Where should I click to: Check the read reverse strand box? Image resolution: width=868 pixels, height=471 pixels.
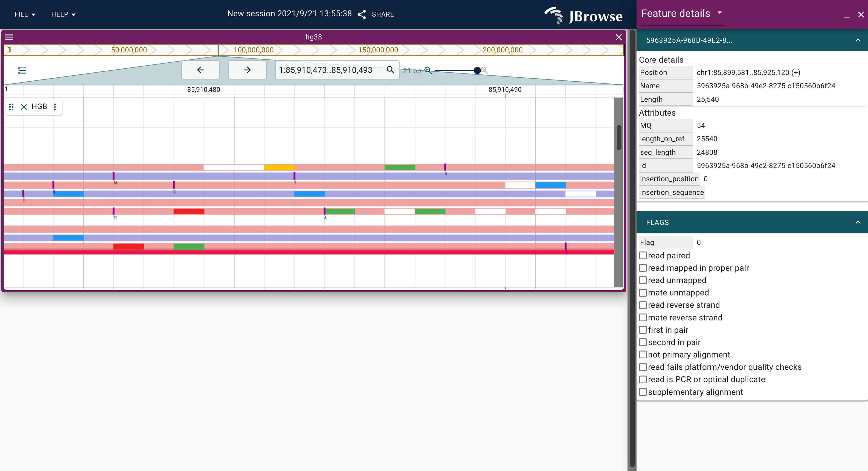[x=643, y=305]
